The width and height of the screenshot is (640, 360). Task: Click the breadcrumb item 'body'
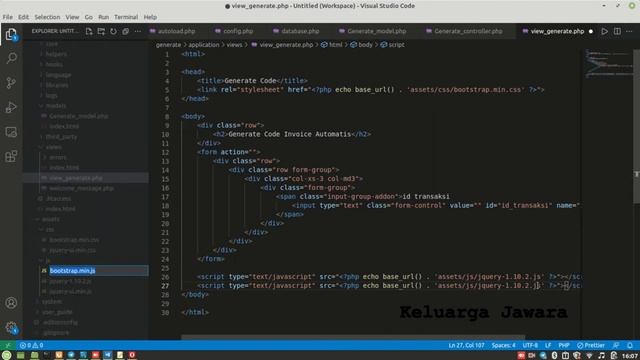coord(365,45)
